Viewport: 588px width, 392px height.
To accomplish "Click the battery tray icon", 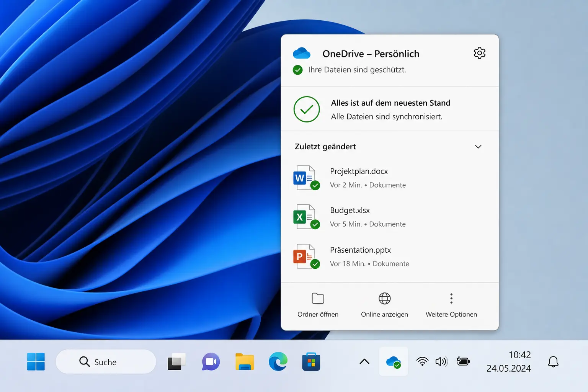I will pos(463,361).
